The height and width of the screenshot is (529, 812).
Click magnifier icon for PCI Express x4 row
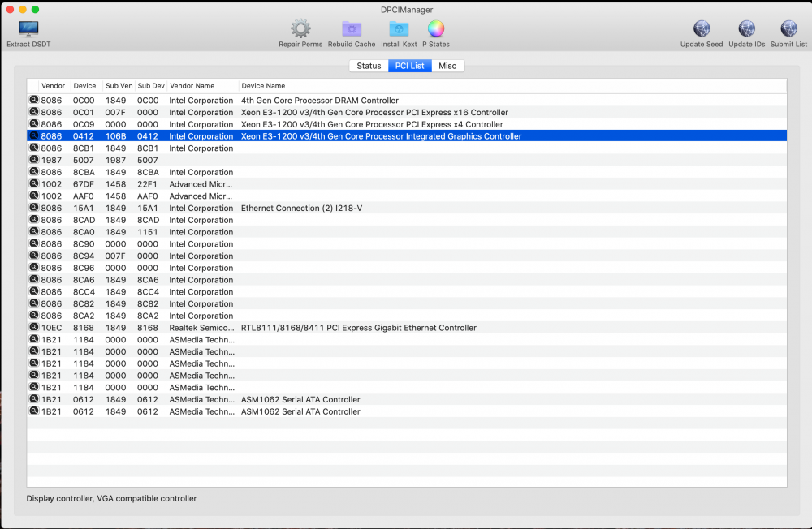tap(33, 123)
